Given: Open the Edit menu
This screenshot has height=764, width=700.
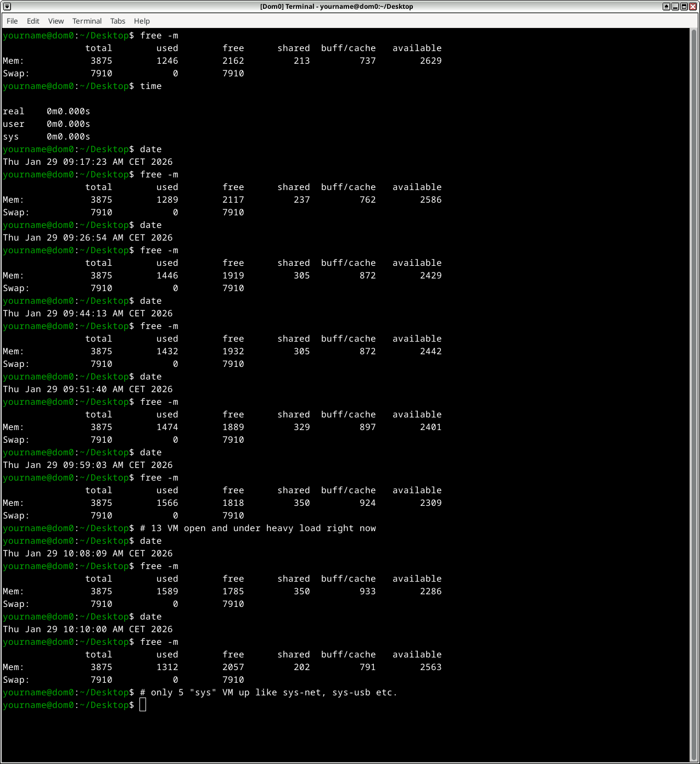Looking at the screenshot, I should click(x=33, y=21).
